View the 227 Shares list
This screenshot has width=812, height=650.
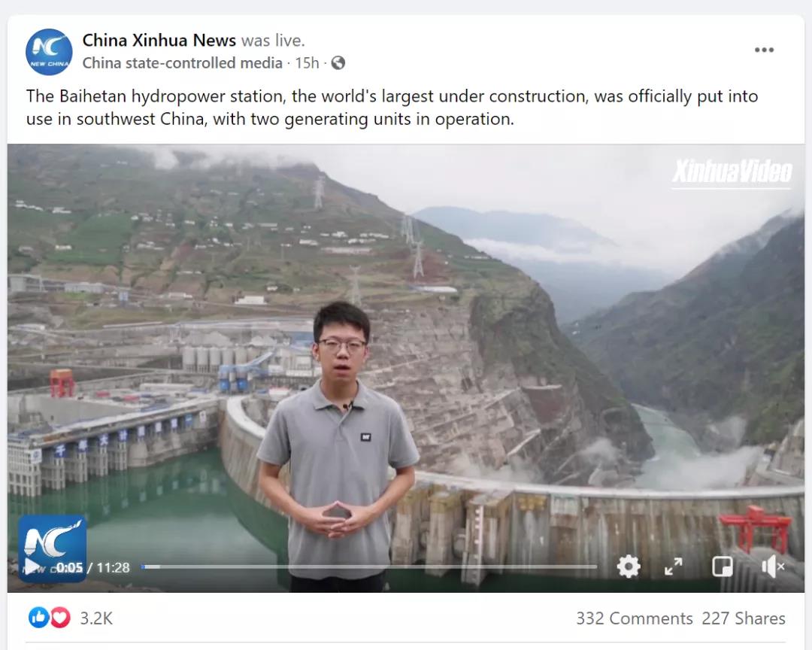(744, 618)
